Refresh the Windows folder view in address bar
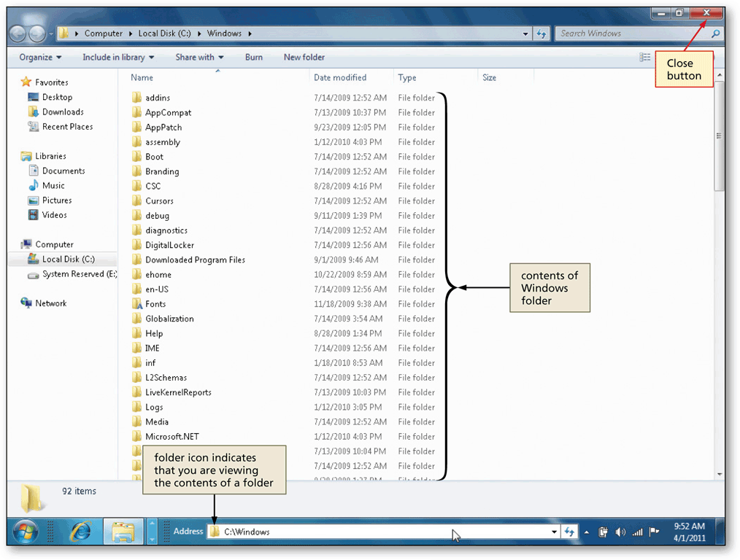 [541, 34]
